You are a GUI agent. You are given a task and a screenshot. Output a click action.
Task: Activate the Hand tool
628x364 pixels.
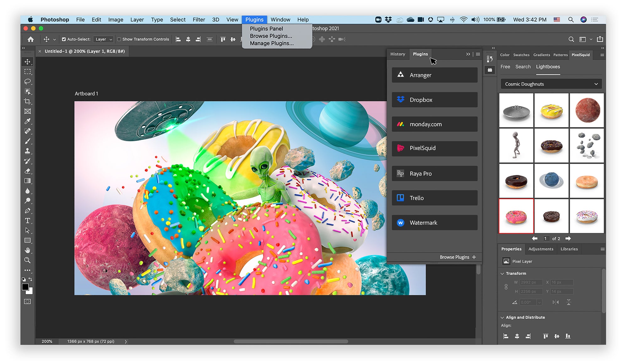[28, 250]
